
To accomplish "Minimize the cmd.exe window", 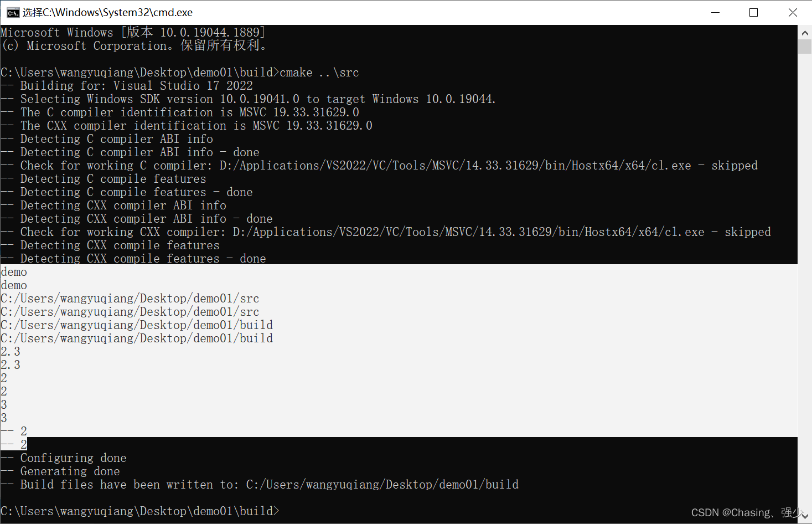I will [715, 12].
